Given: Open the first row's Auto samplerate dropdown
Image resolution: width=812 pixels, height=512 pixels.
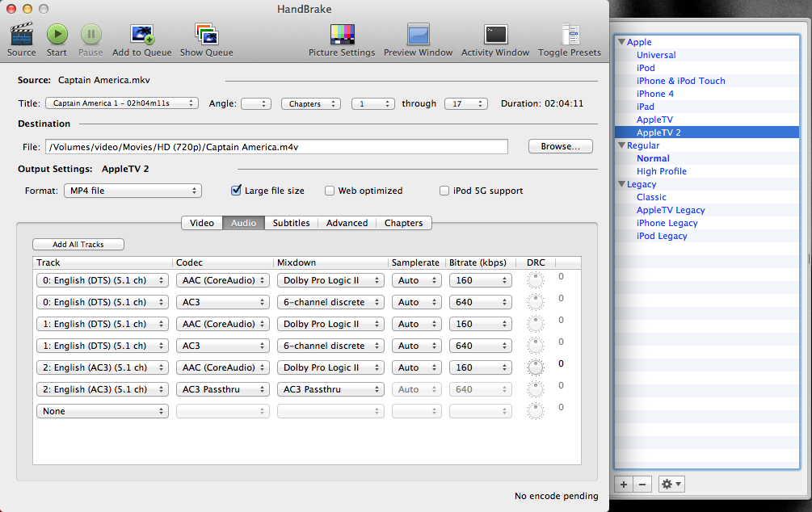Looking at the screenshot, I should point(417,280).
